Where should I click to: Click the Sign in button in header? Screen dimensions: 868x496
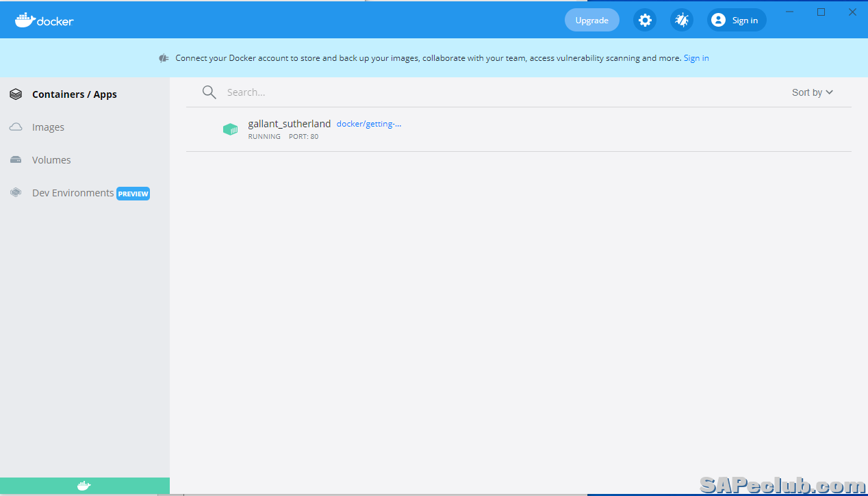737,21
